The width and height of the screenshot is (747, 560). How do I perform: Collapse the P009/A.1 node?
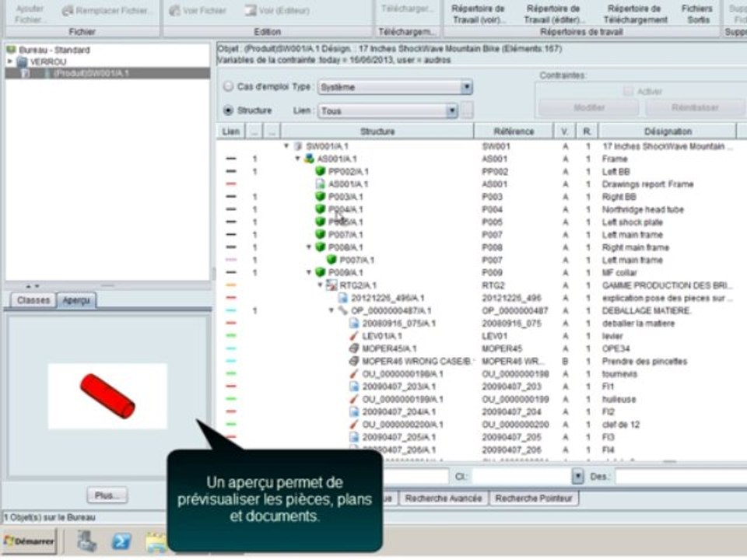[x=309, y=272]
